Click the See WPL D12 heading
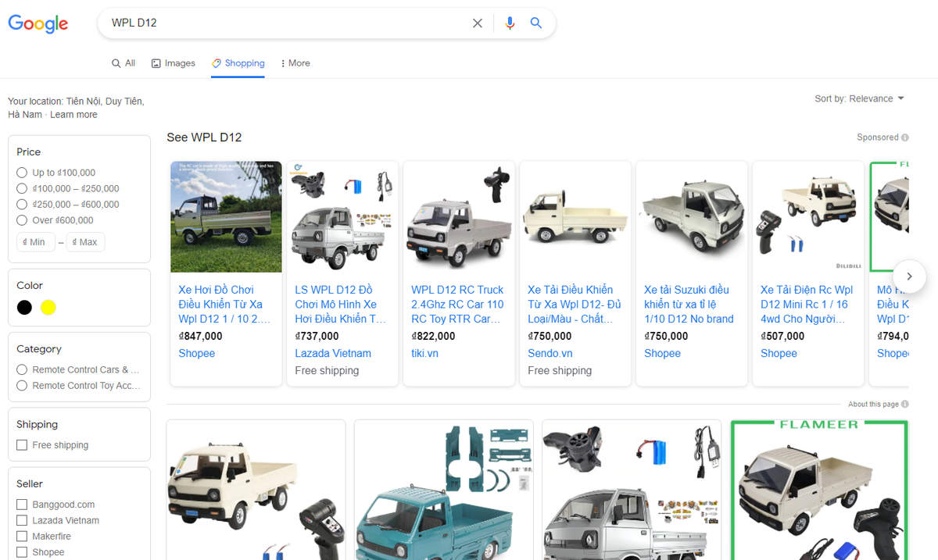This screenshot has height=560, width=938. pos(204,137)
